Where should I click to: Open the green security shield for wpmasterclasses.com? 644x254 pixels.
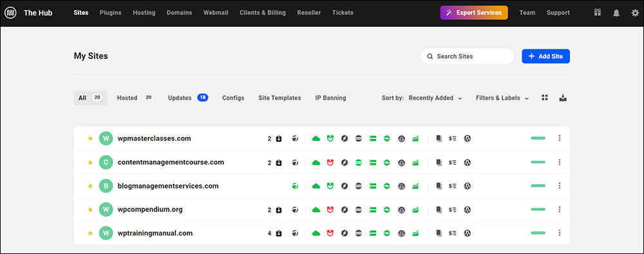(x=330, y=139)
